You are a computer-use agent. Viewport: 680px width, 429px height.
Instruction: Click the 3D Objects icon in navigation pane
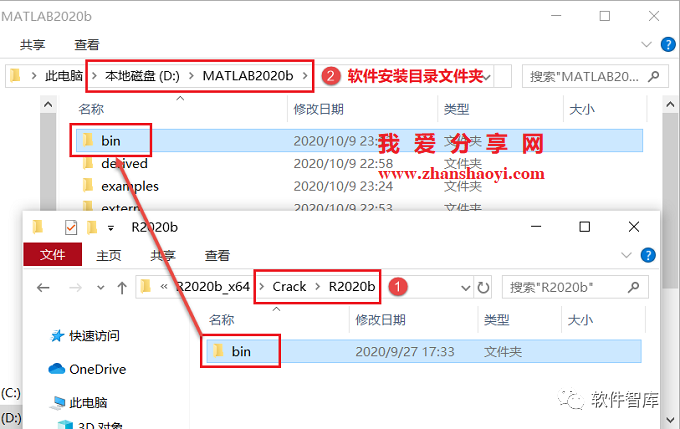tap(65, 424)
